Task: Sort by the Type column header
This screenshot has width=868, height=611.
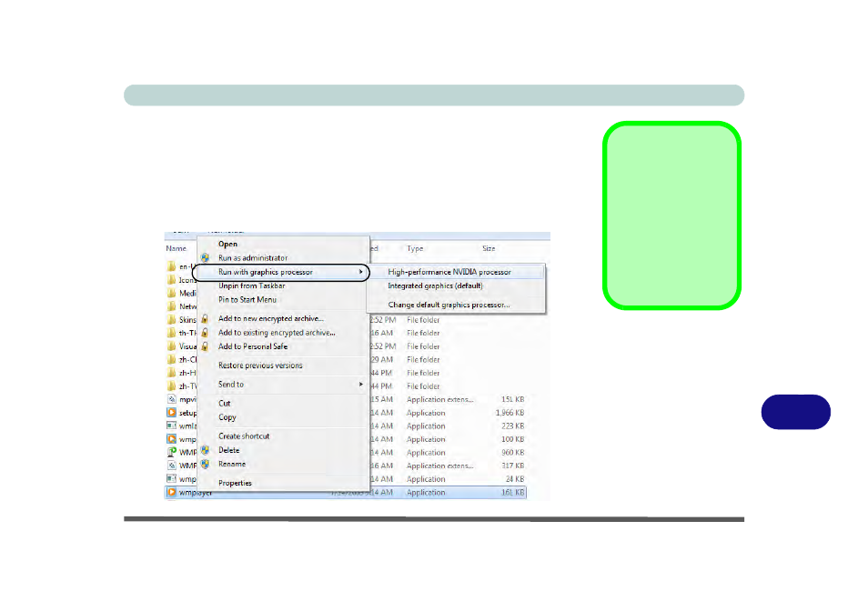Action: 415,248
